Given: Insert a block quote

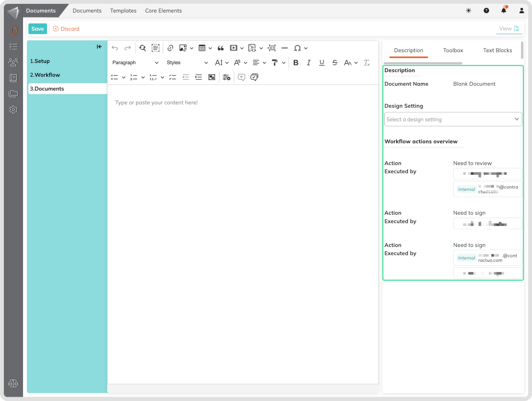Looking at the screenshot, I should pos(221,48).
